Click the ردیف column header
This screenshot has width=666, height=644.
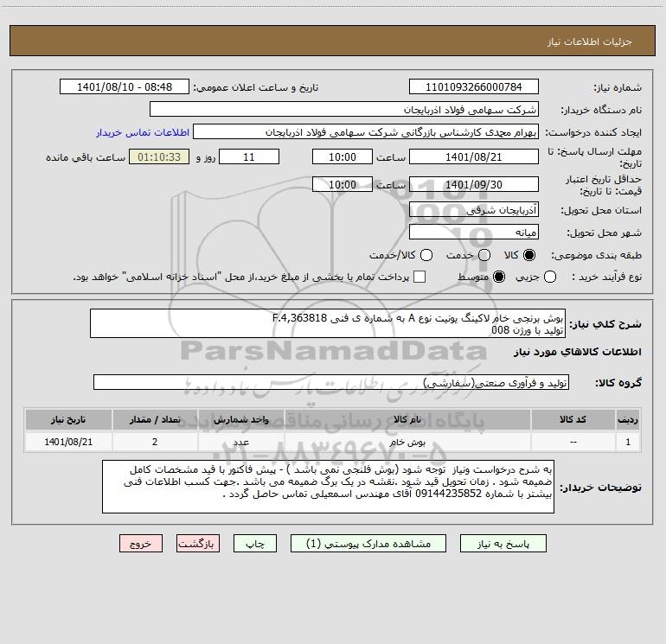coord(628,419)
